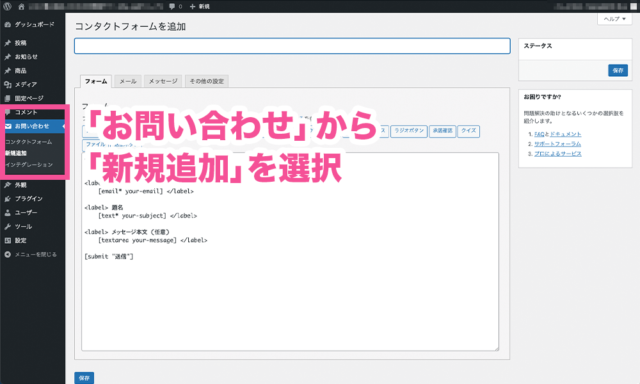Screen dimensions: 640x384
Task: Click 保存 in the ステータス box
Action: 618,71
